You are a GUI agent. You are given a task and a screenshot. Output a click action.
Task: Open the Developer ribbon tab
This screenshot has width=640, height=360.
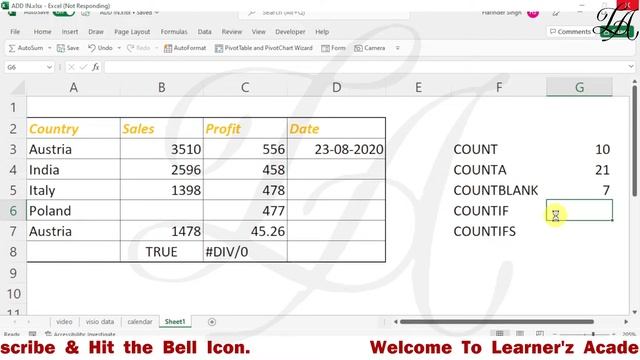coord(290,31)
